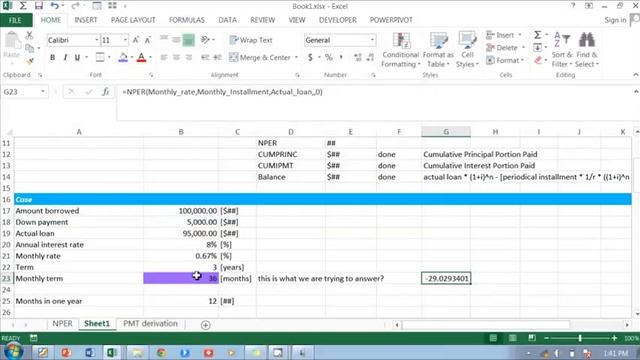
Task: Select cell G23 showing -29.0293401
Action: [446, 278]
